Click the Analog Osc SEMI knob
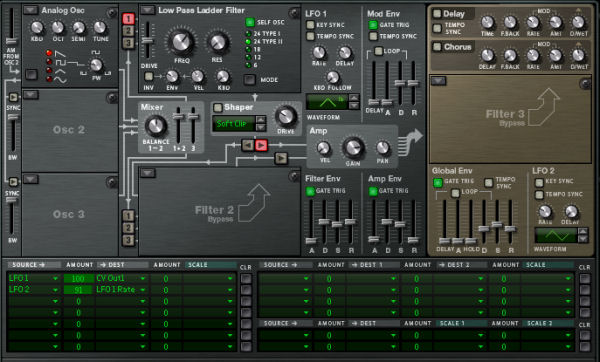600x362 pixels. (x=79, y=28)
